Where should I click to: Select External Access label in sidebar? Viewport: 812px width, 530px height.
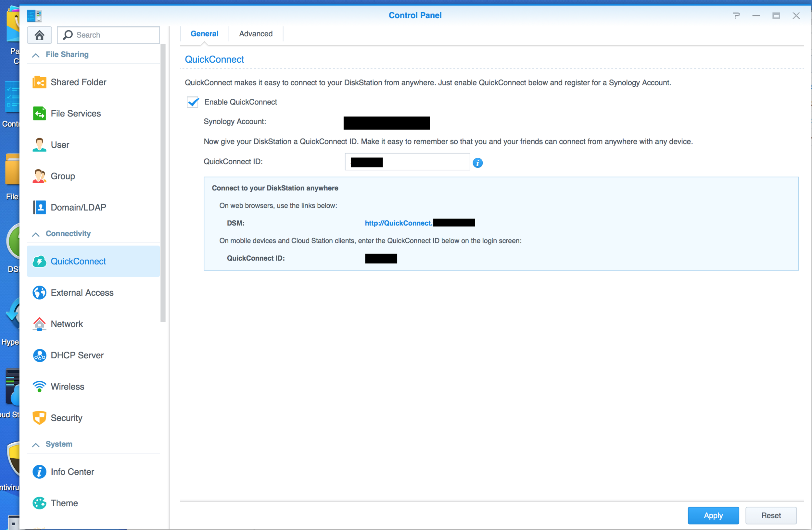82,293
